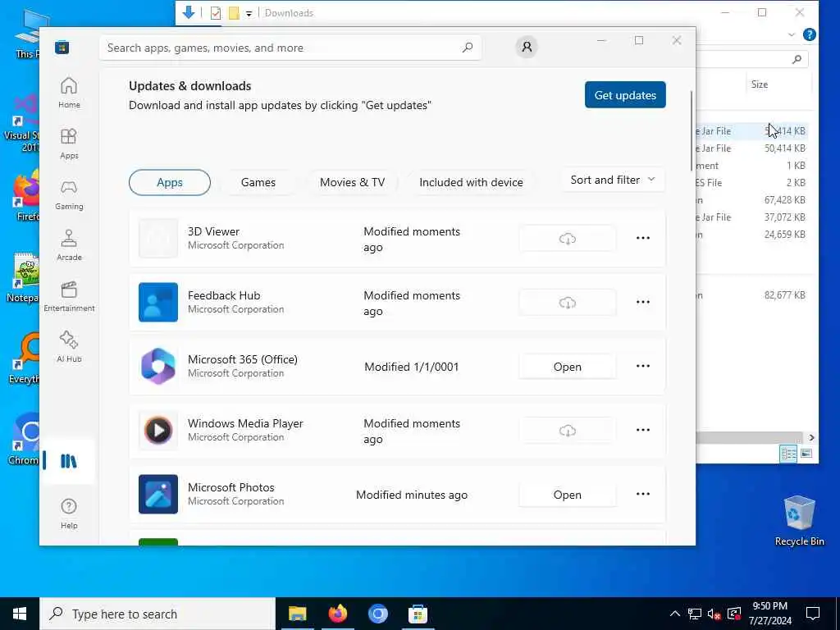Click the Feedback Hub app icon
This screenshot has width=840, height=630.
pyautogui.click(x=158, y=302)
